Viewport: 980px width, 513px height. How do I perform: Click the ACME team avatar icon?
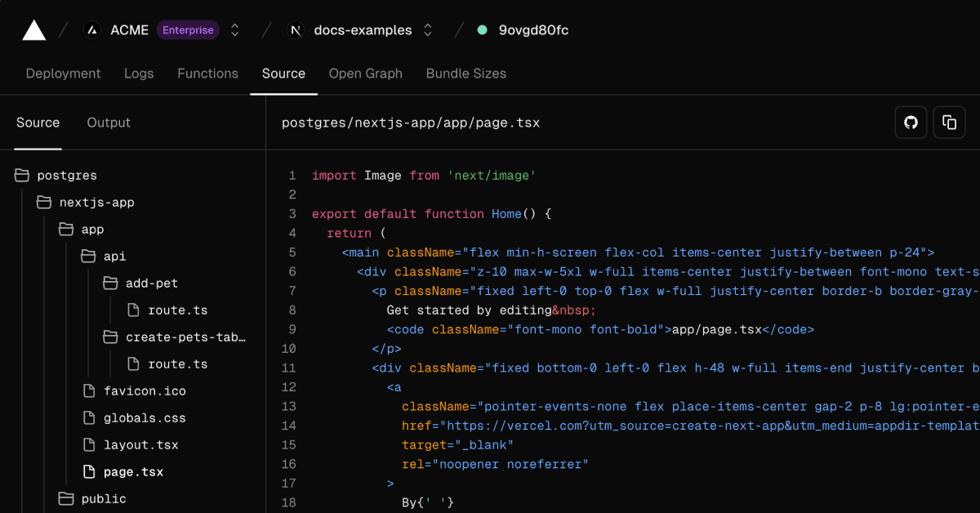point(91,30)
